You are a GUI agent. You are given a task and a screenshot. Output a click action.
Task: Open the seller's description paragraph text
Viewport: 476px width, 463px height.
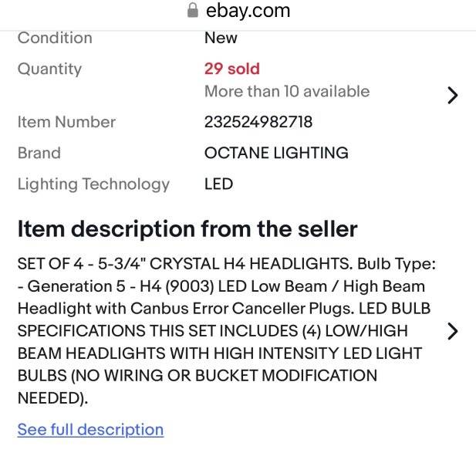click(227, 330)
